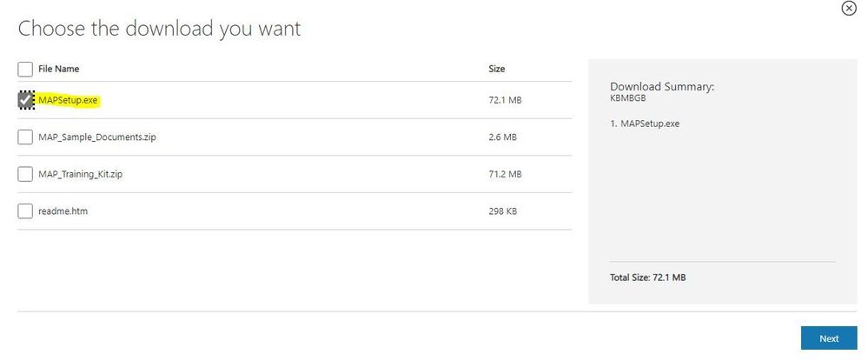Click the Size column header
Screen dimensions: 868x361
pos(497,69)
